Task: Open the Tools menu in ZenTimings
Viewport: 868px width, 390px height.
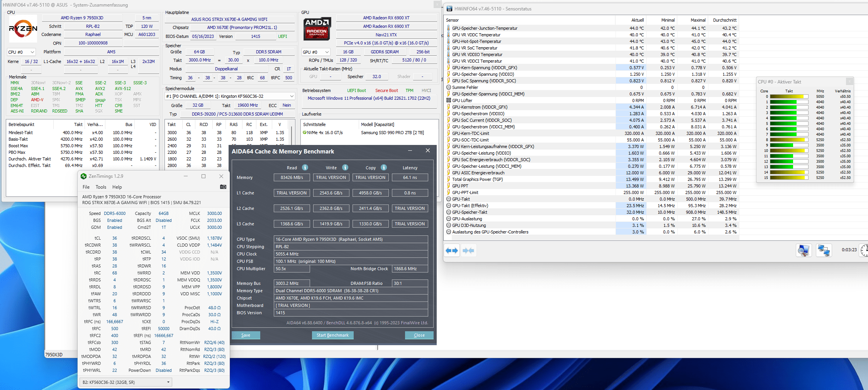Action: (x=101, y=187)
